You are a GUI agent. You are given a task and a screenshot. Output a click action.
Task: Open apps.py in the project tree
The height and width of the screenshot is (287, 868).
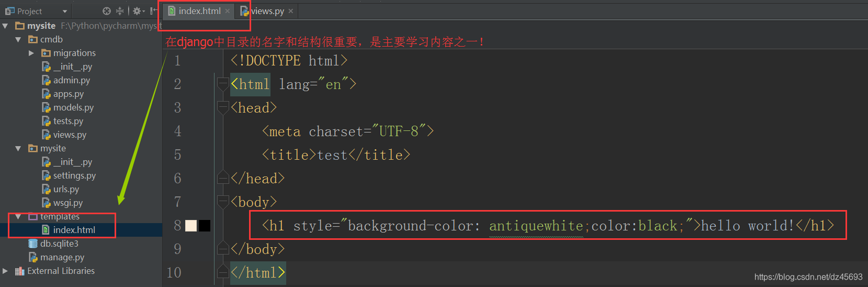pyautogui.click(x=69, y=94)
